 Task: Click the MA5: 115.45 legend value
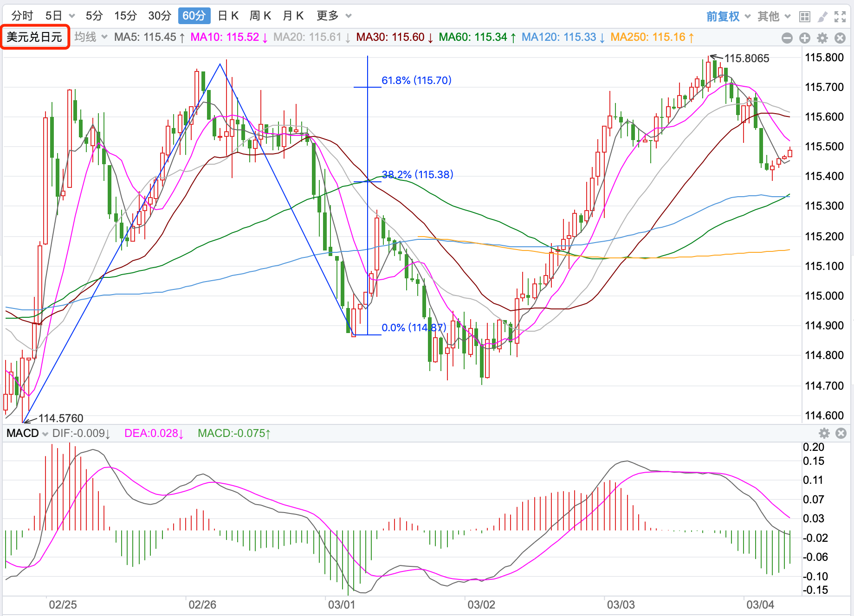149,37
